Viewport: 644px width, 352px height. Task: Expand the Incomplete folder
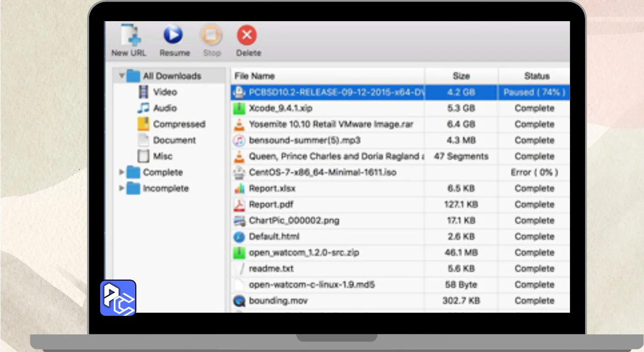click(122, 189)
